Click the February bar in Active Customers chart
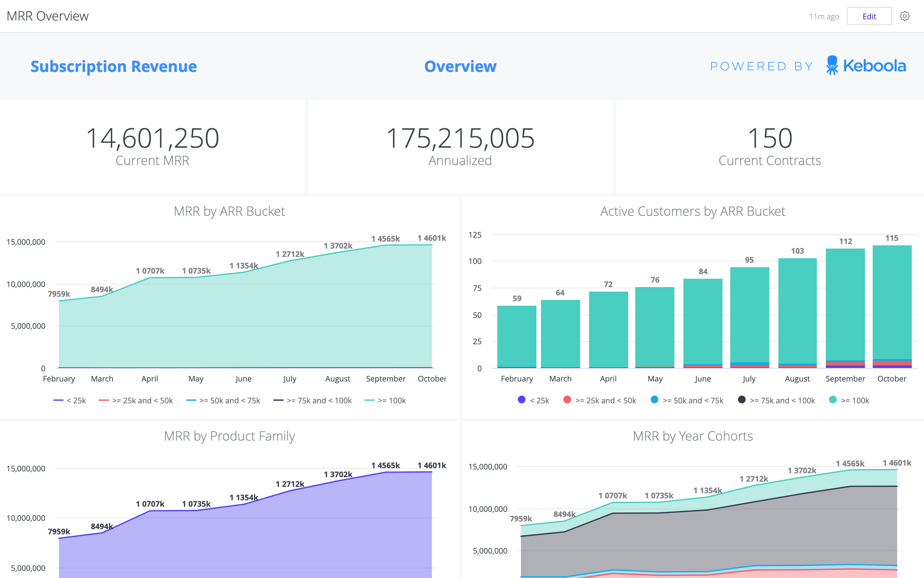 click(517, 337)
